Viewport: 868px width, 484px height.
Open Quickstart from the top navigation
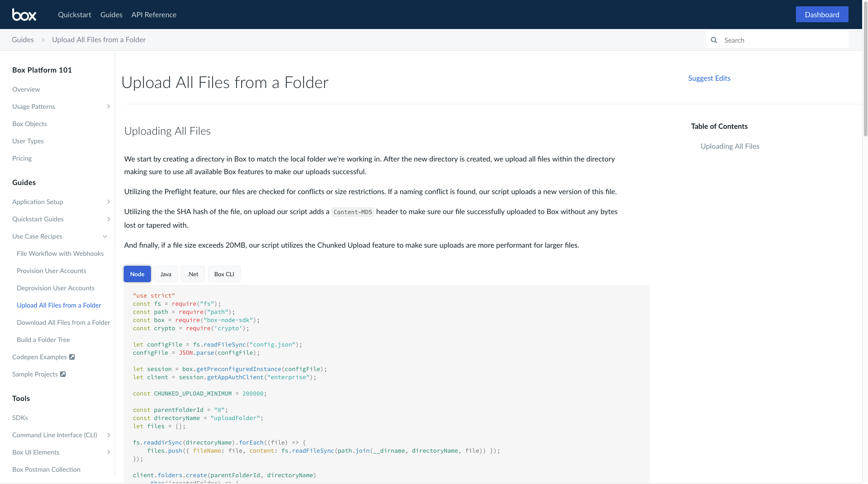(74, 15)
